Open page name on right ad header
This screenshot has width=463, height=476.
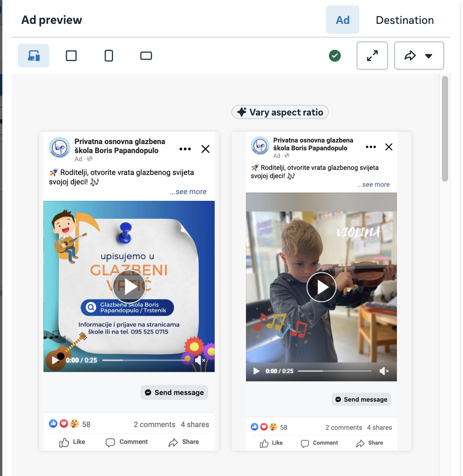tap(313, 144)
